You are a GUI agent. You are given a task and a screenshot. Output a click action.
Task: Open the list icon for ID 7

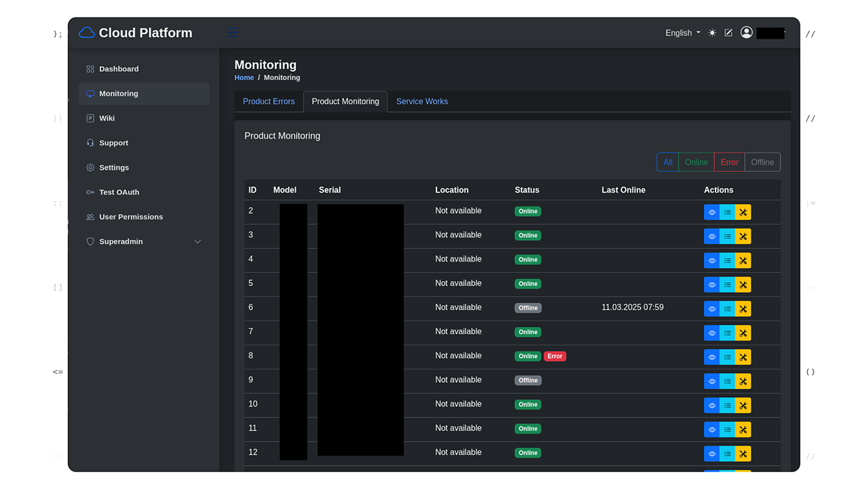727,333
